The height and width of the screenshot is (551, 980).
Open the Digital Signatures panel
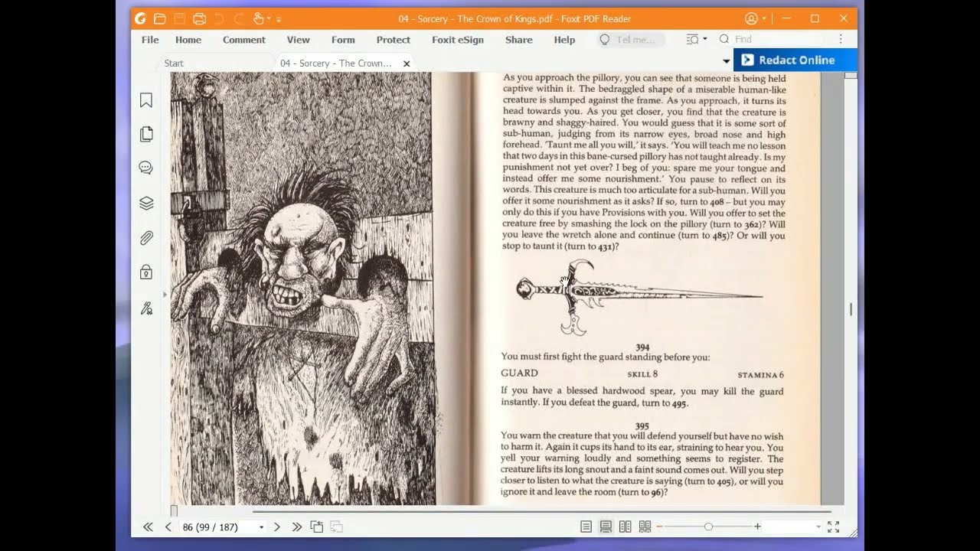(145, 308)
